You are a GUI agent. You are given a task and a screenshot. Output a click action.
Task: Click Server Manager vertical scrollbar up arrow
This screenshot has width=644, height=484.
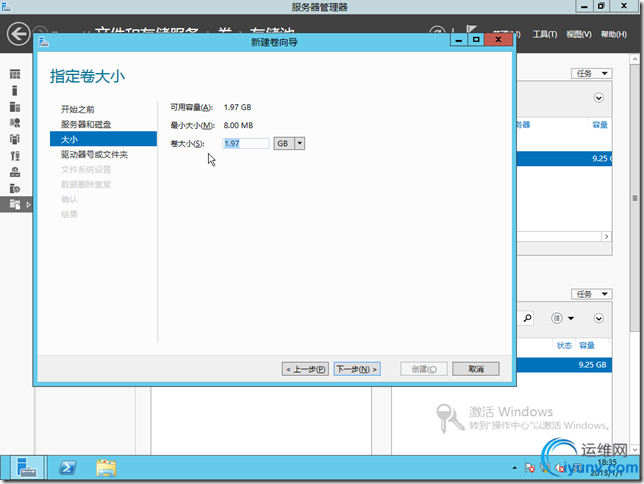tap(635, 59)
